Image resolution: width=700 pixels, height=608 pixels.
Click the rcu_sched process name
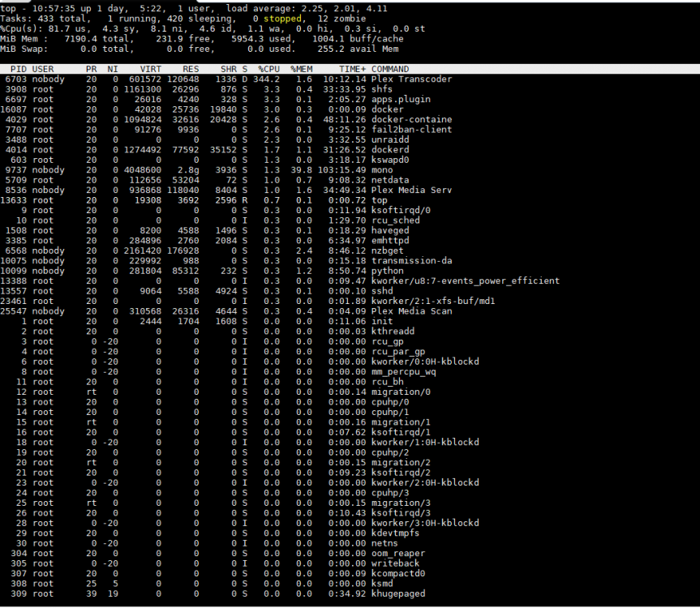(396, 221)
